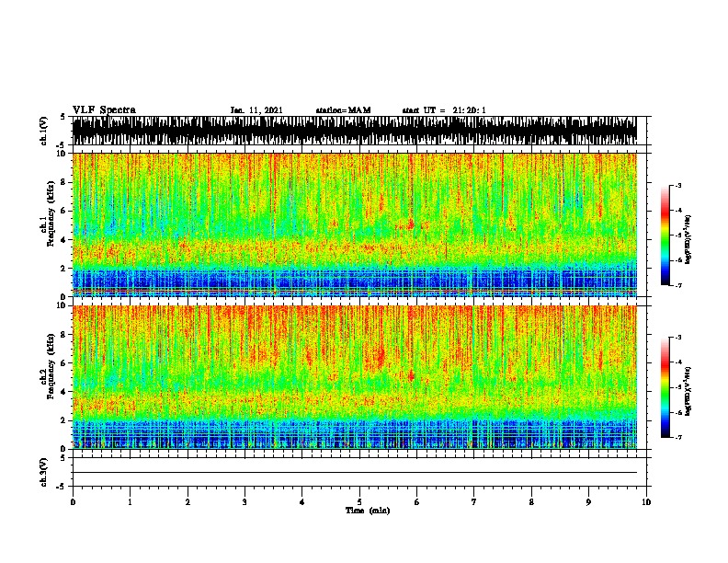Click the "-5" tick on the ch.3(V) axis
This screenshot has height=563, width=728.
pos(61,487)
